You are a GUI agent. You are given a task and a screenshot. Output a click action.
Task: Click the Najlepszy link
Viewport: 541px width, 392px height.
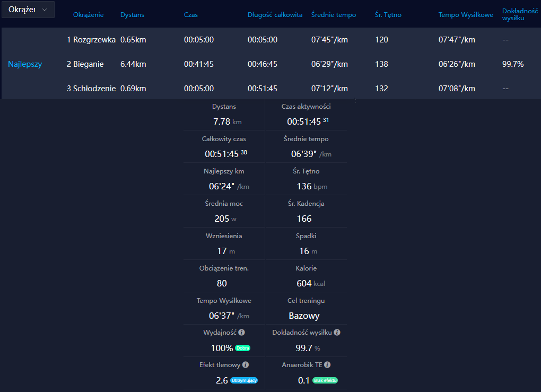pos(25,64)
